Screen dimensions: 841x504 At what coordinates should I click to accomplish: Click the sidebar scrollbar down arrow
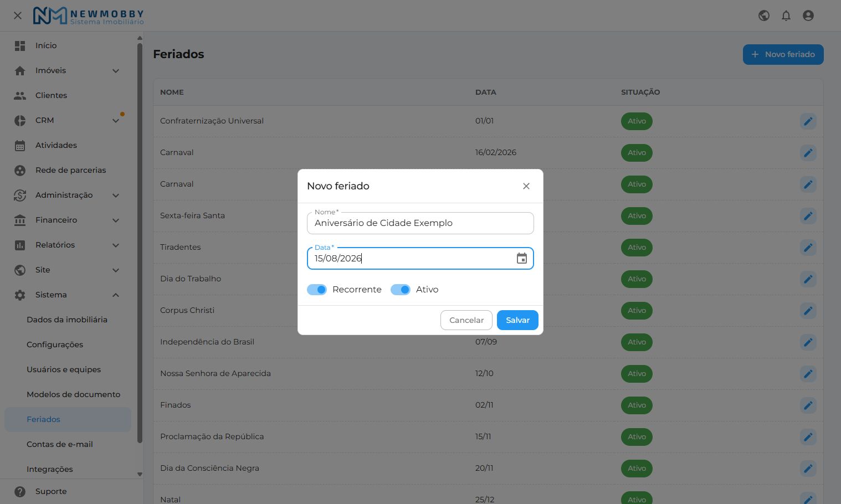(x=140, y=475)
